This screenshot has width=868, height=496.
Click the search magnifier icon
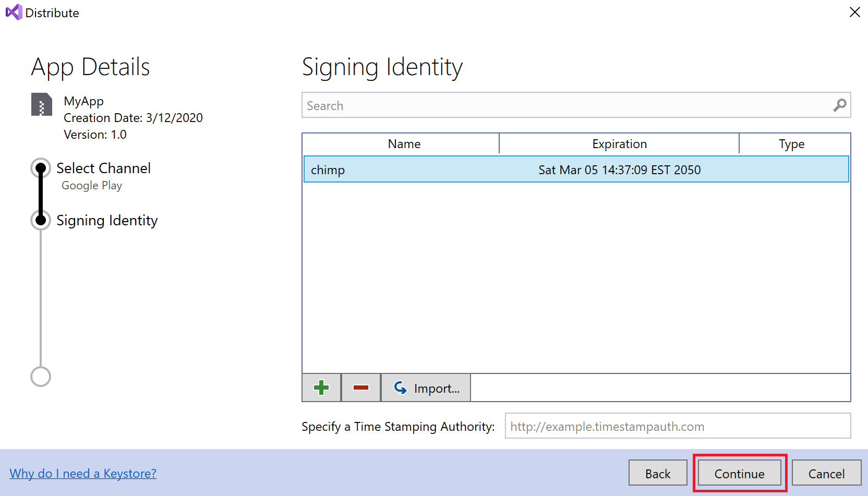click(x=839, y=105)
